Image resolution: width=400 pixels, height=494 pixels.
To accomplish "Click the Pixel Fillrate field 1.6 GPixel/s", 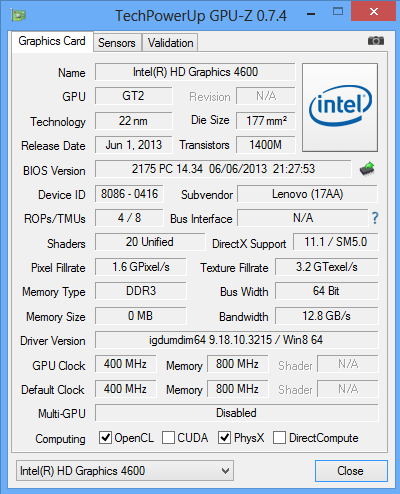I will 141,267.
